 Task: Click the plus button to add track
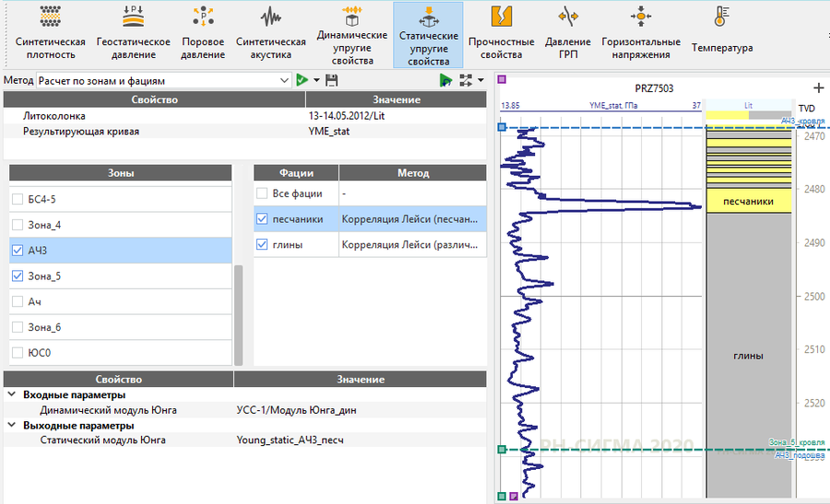tap(817, 88)
